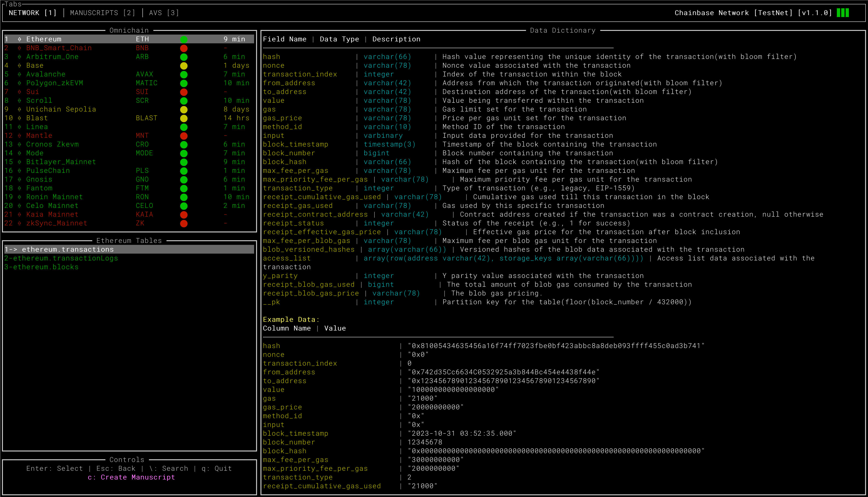Select the Bitlayer_Mainnet chain entry
The height and width of the screenshot is (497, 868).
click(x=129, y=162)
